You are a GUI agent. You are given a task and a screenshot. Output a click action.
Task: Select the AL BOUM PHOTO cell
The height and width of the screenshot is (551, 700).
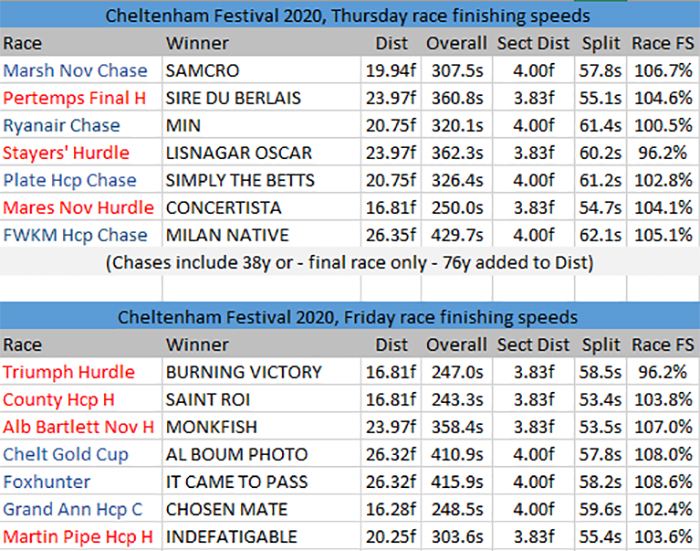[x=237, y=454]
